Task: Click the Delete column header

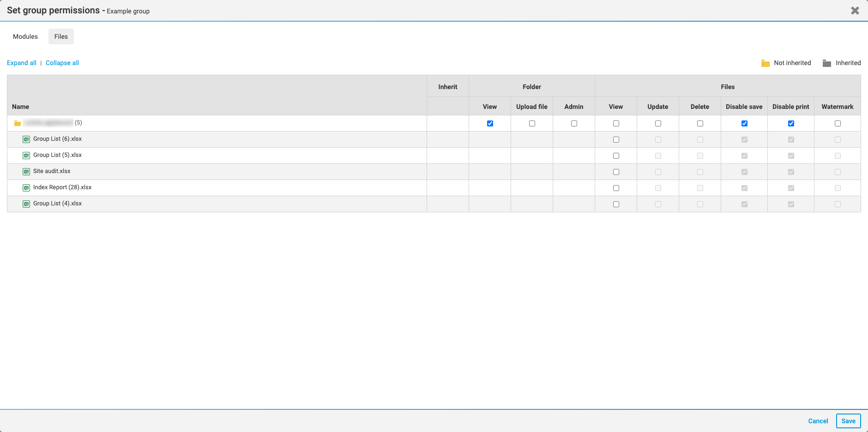Action: (x=700, y=107)
